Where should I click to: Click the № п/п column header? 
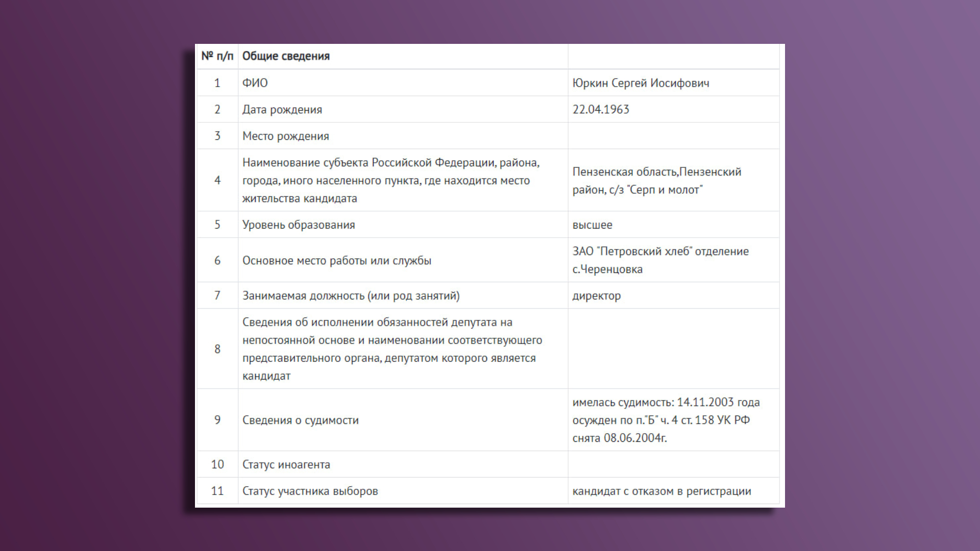[x=217, y=56]
